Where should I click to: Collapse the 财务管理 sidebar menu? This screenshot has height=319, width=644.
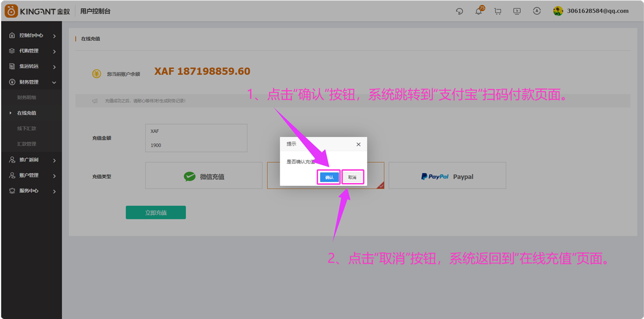tap(32, 82)
